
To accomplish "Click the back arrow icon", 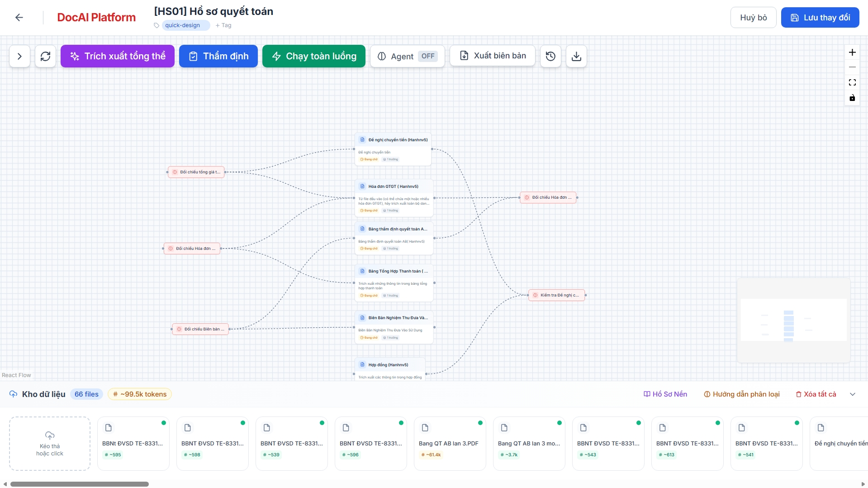I will tap(19, 18).
